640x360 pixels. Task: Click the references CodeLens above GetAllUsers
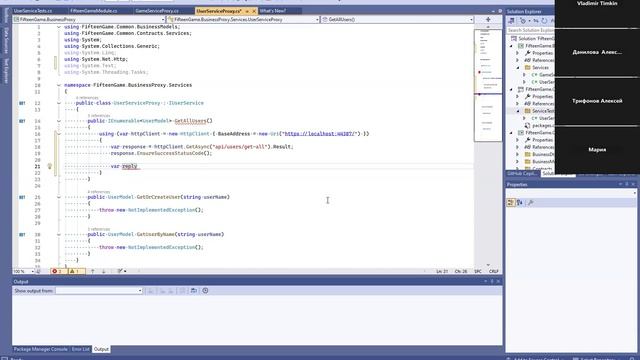[x=99, y=116]
